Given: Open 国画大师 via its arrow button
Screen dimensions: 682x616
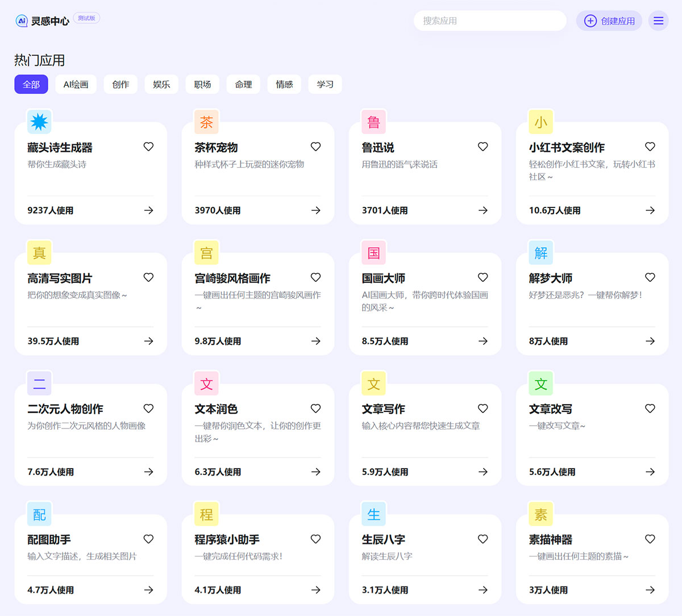Looking at the screenshot, I should click(x=483, y=341).
